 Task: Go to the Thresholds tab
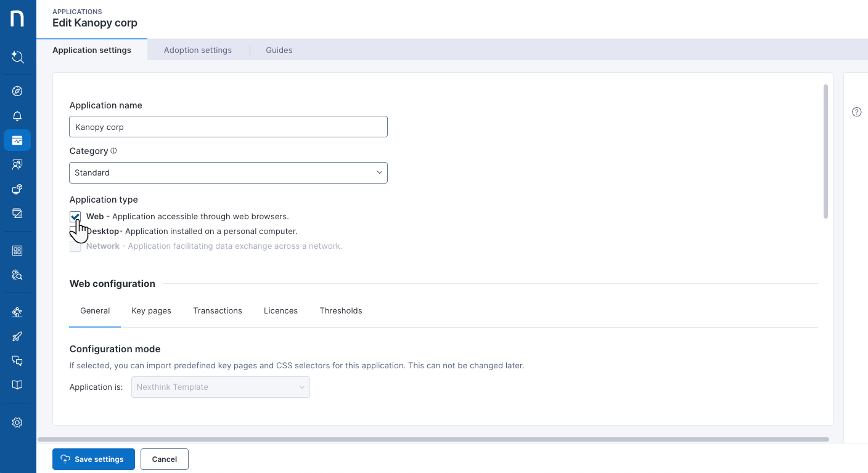pos(340,311)
